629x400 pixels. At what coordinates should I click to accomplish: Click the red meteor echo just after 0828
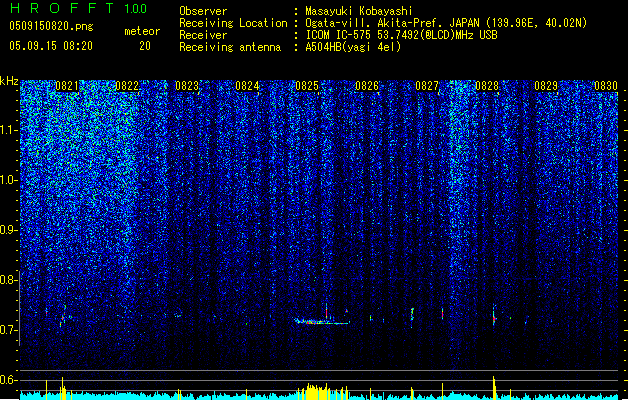[494, 319]
